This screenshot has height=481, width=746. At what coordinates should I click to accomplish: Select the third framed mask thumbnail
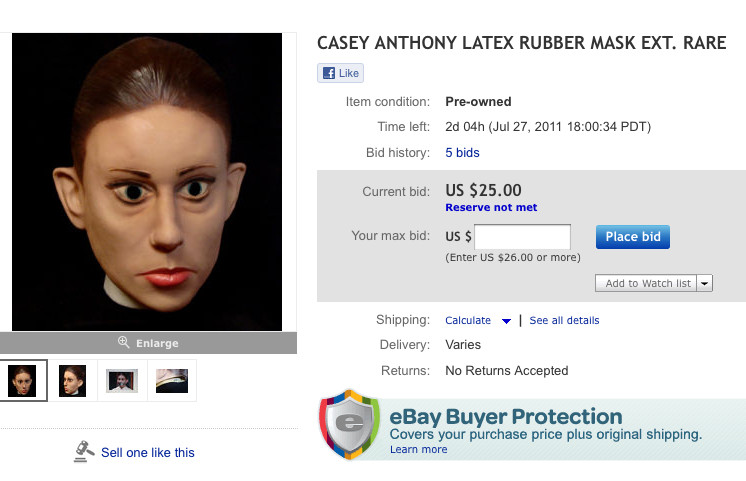123,381
